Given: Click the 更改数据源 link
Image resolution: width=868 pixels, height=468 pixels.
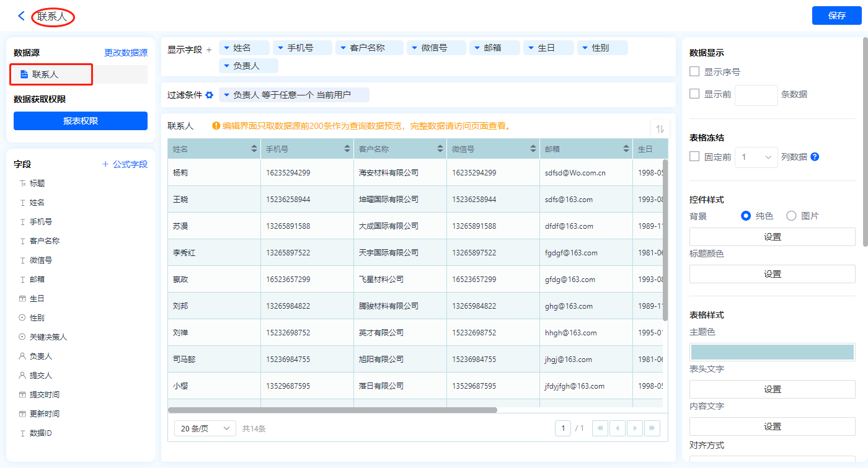Looking at the screenshot, I should pos(126,53).
